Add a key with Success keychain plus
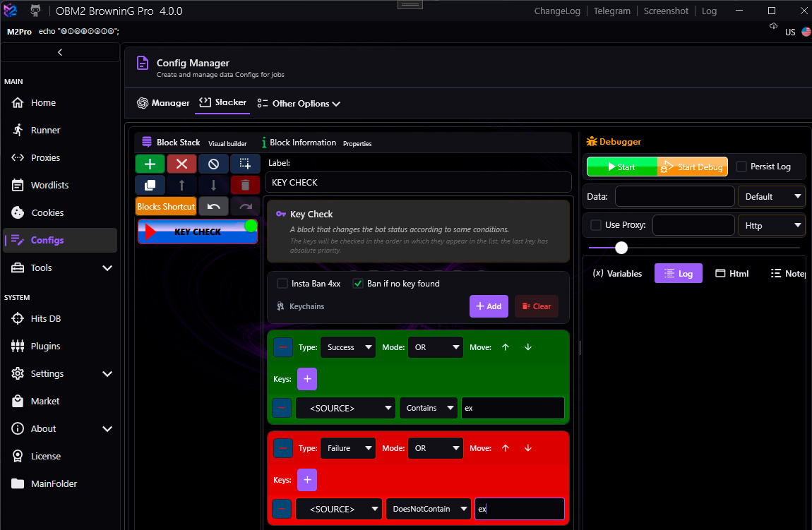Image resolution: width=812 pixels, height=530 pixels. (307, 379)
